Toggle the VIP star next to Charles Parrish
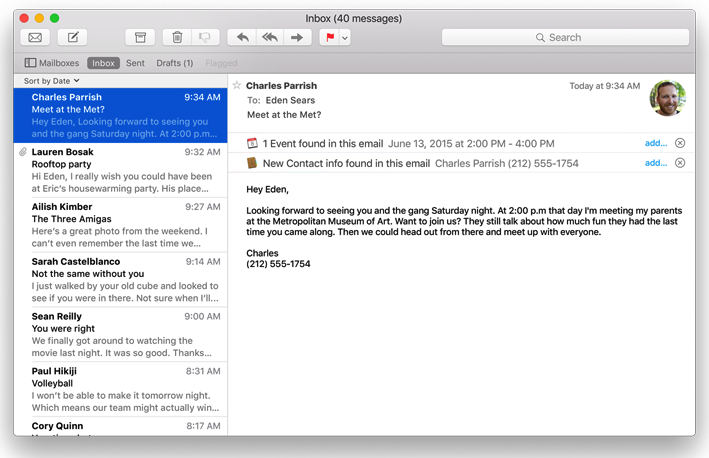709x458 pixels. coord(236,85)
